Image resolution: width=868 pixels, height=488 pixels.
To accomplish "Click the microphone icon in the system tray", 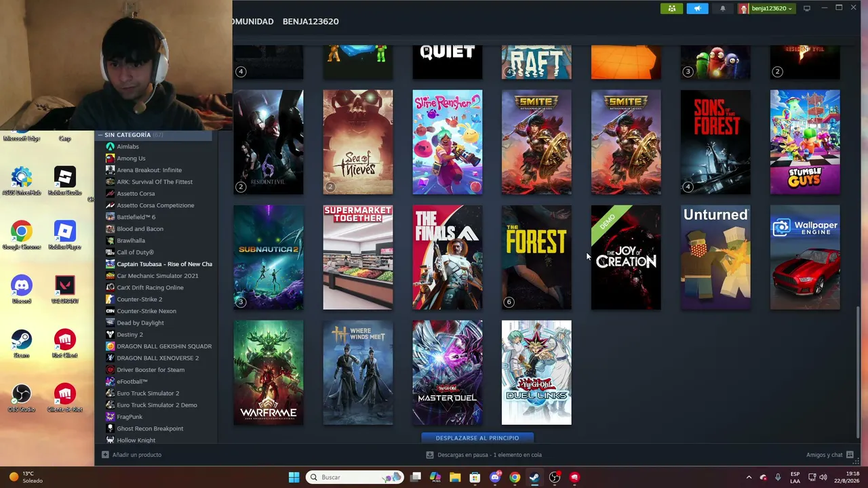I will [x=778, y=477].
